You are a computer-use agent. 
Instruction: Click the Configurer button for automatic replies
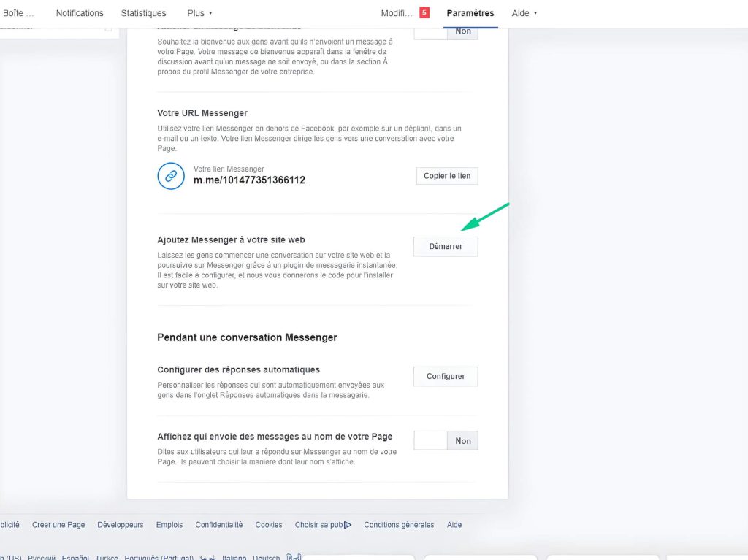point(446,376)
